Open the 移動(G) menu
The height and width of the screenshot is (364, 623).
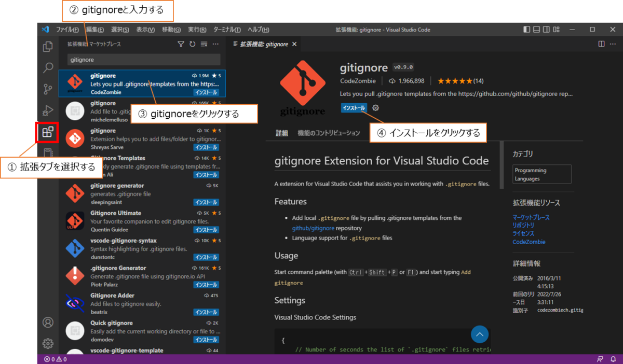(x=171, y=30)
